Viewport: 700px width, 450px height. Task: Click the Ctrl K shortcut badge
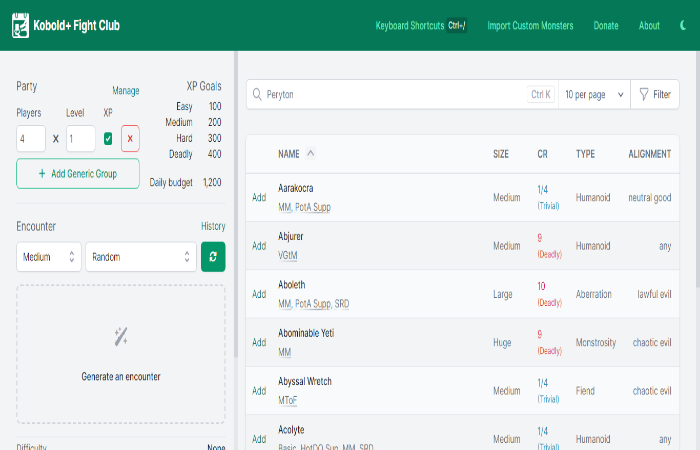pyautogui.click(x=541, y=94)
